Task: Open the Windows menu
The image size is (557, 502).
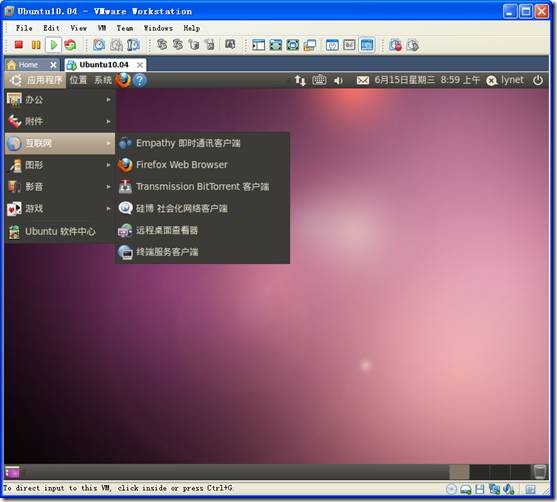Action: click(158, 28)
